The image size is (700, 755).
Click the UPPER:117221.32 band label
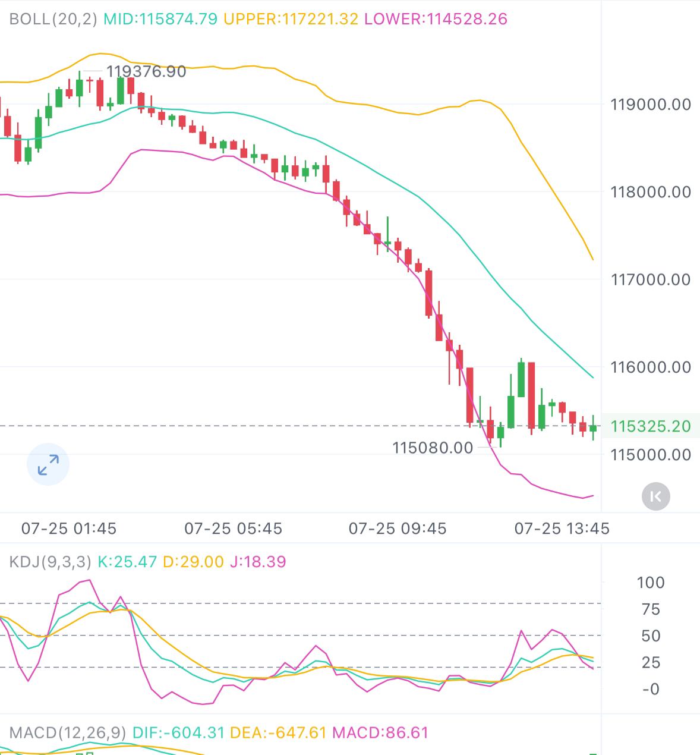tap(291, 19)
